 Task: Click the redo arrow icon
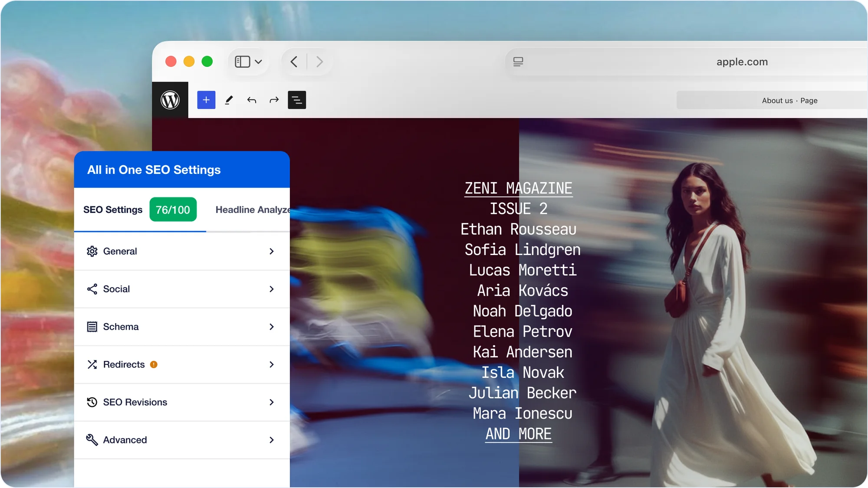pyautogui.click(x=274, y=100)
